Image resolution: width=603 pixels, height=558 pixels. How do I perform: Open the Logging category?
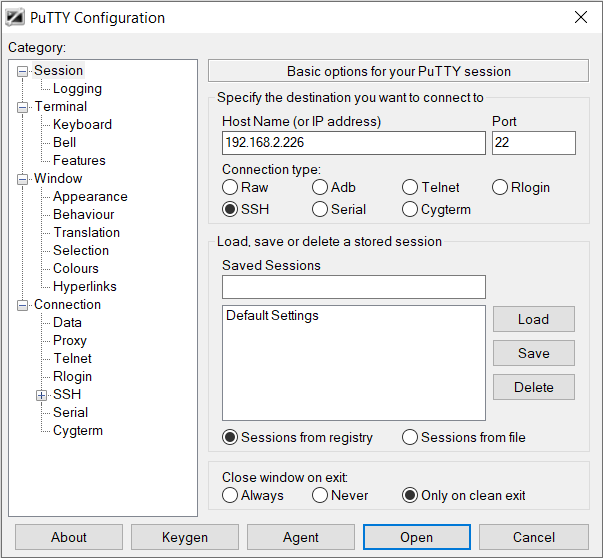click(x=77, y=89)
